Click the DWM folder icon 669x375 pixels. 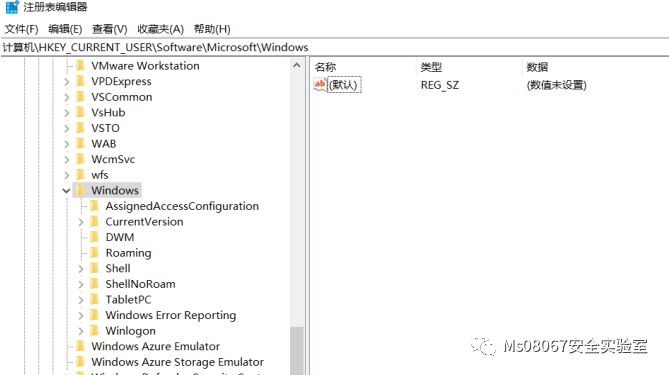click(x=95, y=237)
